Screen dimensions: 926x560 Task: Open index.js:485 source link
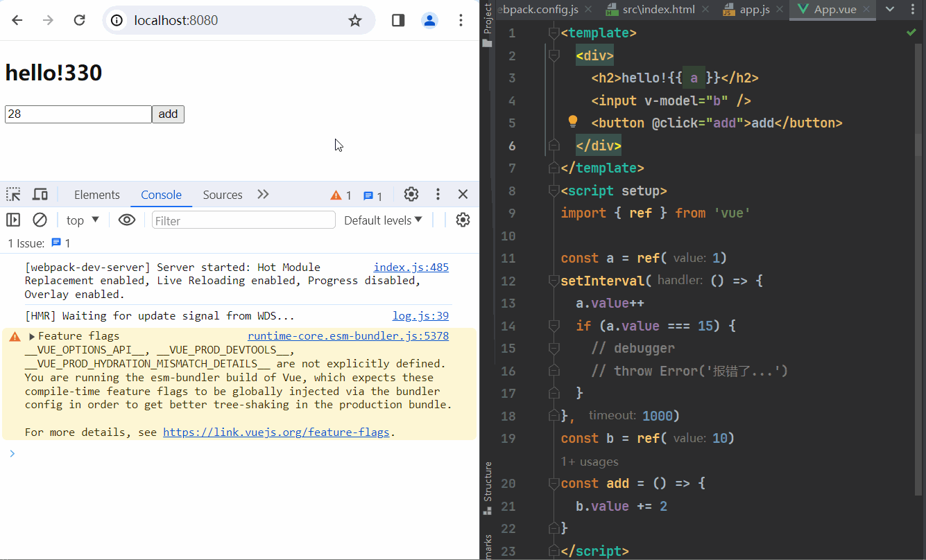coord(411,268)
